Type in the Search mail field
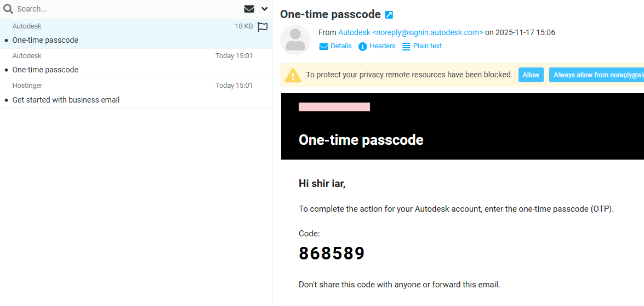Screen dimensions: 644x306 coord(126,9)
